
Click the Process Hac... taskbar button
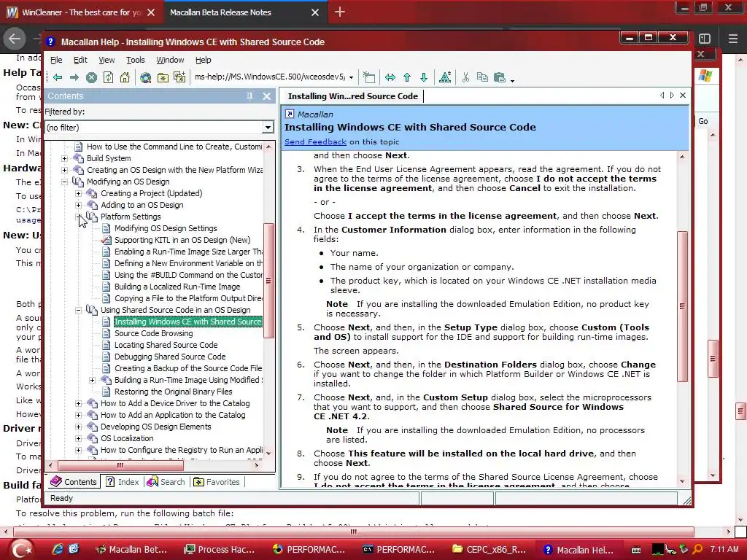220,550
